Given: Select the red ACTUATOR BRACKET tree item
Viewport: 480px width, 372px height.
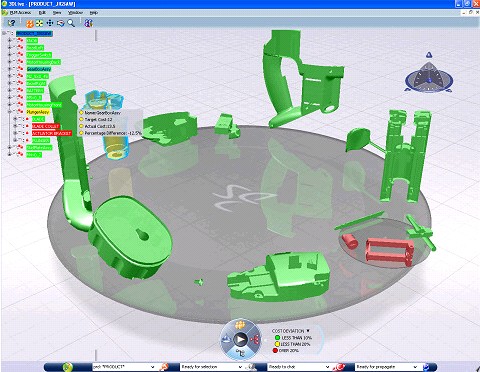Looking at the screenshot, I should [x=52, y=133].
